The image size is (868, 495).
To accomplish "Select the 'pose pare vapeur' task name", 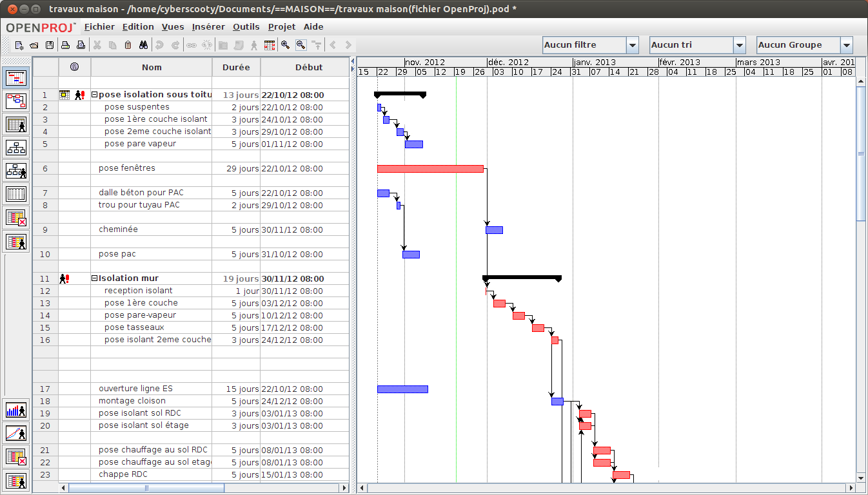I will 140,144.
